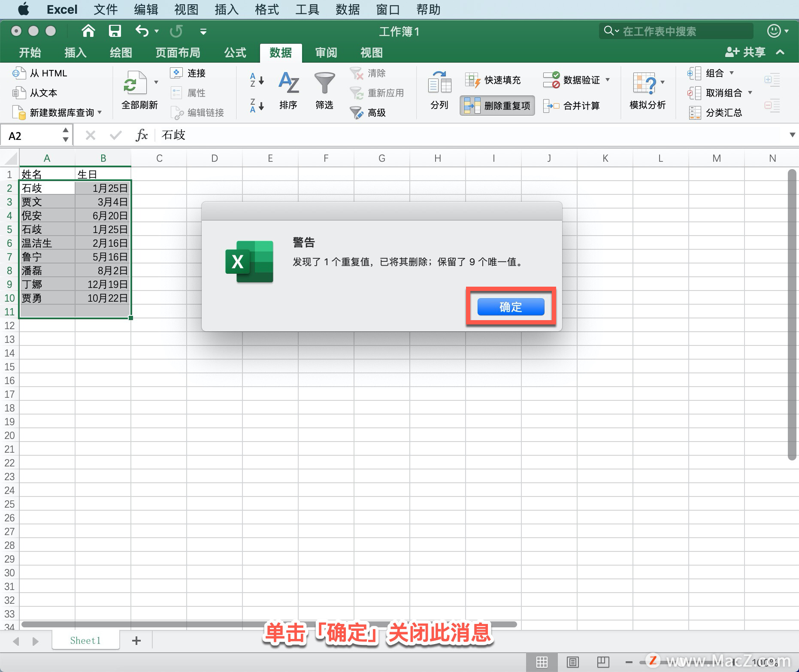
Task: Switch to the 公式 ribbon tab
Action: [235, 53]
